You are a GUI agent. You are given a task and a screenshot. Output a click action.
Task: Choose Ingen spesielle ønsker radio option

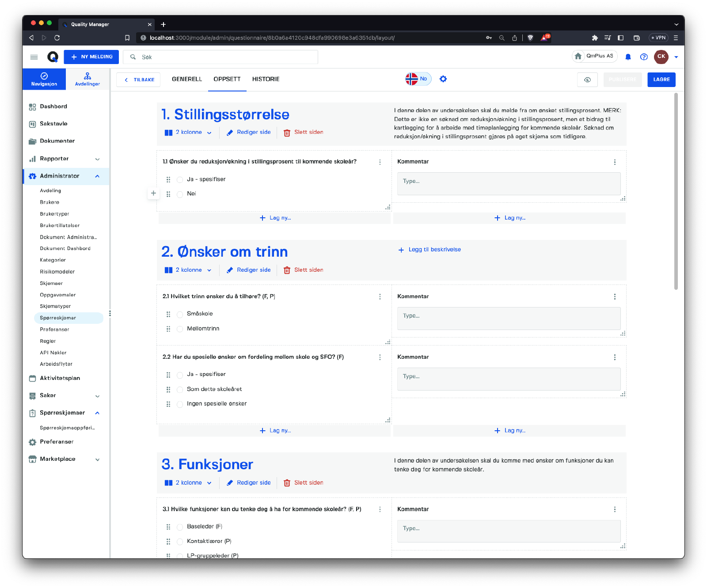pos(180,404)
